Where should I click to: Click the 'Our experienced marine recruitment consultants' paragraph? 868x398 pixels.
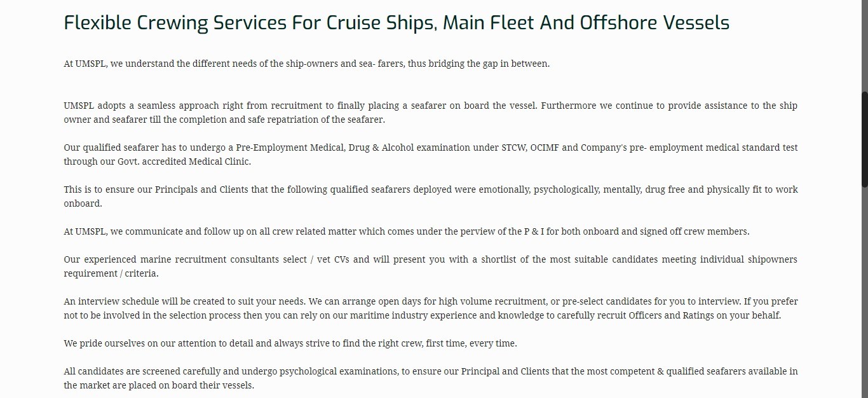tap(430, 266)
